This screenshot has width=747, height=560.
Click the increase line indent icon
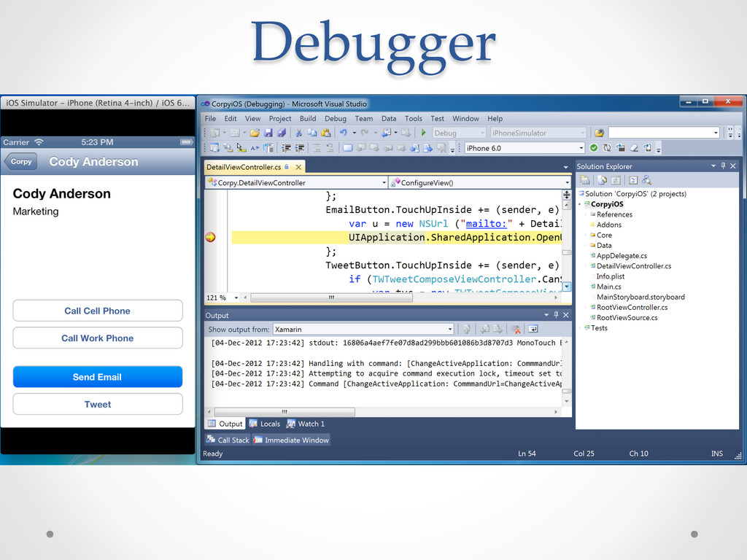tap(300, 148)
